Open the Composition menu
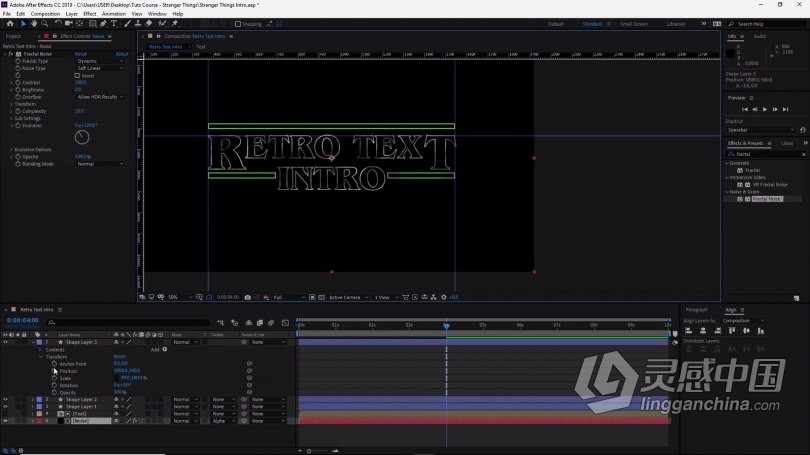This screenshot has height=455, width=810. 45,14
